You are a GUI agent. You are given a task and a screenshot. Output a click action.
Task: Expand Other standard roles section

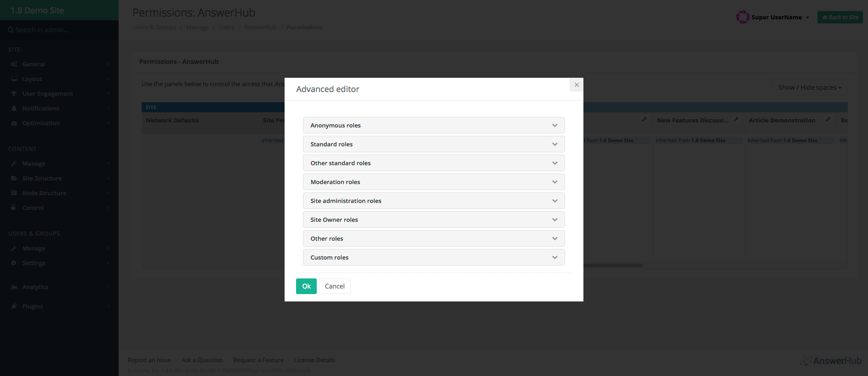pyautogui.click(x=434, y=163)
